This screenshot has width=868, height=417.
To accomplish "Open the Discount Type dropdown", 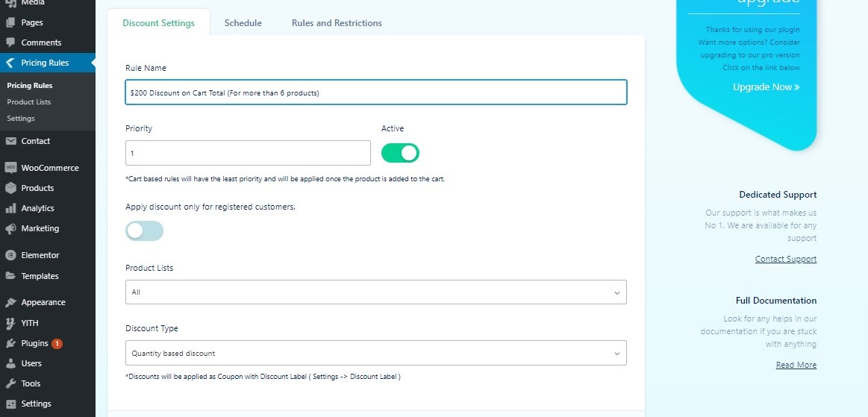I will [x=376, y=353].
